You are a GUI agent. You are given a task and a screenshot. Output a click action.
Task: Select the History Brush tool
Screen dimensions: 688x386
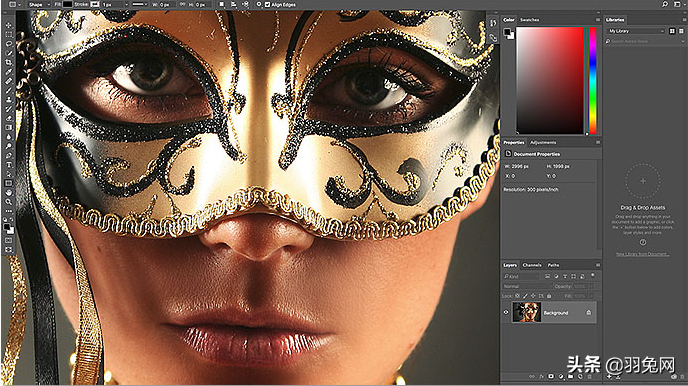(8, 109)
